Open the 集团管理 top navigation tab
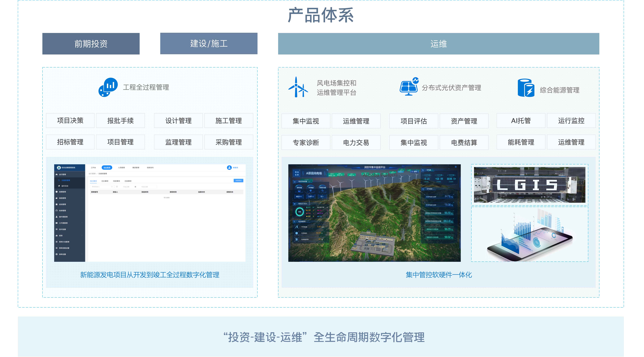The height and width of the screenshot is (357, 644). coord(136,168)
